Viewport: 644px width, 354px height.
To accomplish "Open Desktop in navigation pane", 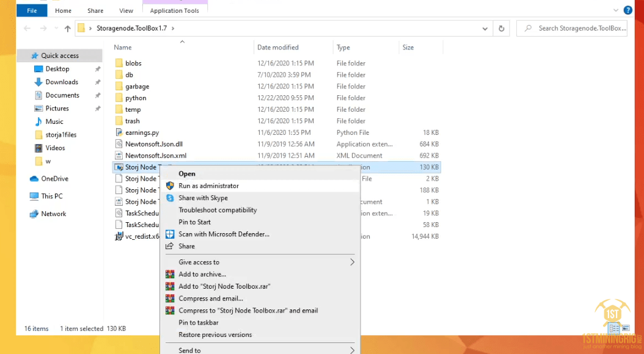I will (x=57, y=69).
